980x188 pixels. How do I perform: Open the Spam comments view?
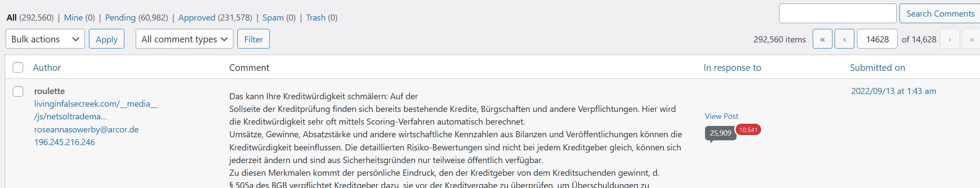273,17
